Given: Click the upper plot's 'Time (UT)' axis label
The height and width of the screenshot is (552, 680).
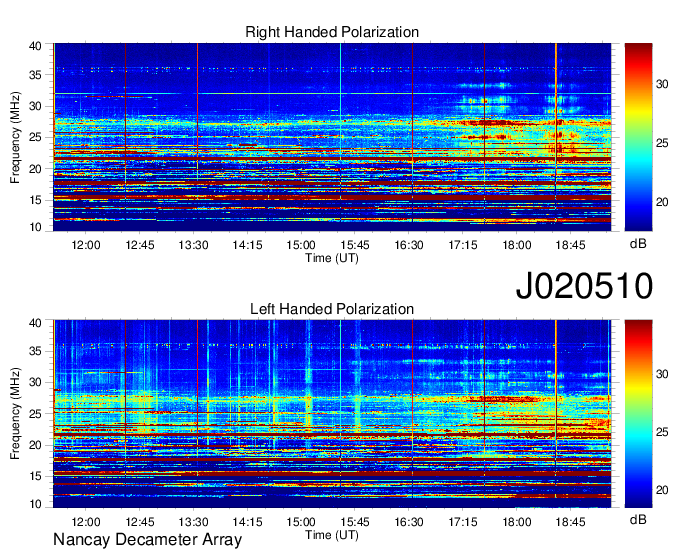Looking at the screenshot, I should [x=332, y=258].
